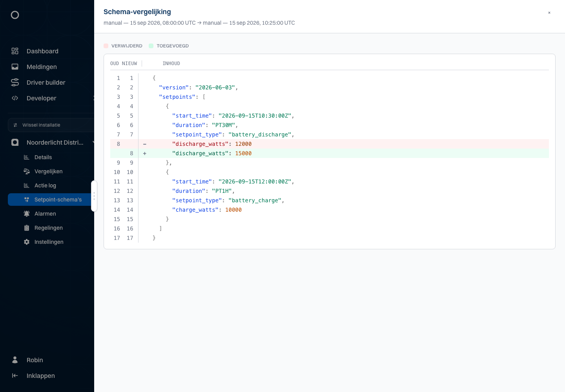Click the Details chart icon
The height and width of the screenshot is (392, 565).
27,157
